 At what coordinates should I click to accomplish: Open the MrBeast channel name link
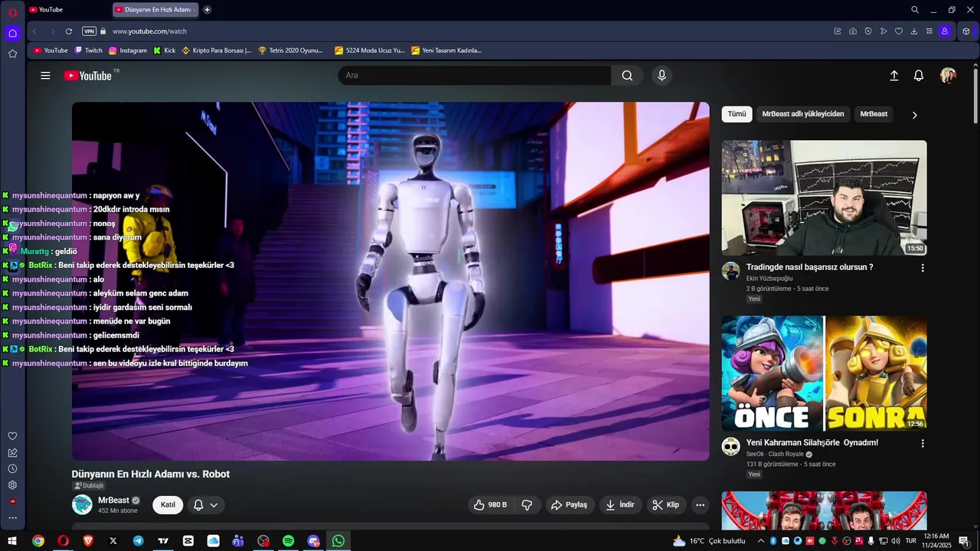(x=113, y=500)
